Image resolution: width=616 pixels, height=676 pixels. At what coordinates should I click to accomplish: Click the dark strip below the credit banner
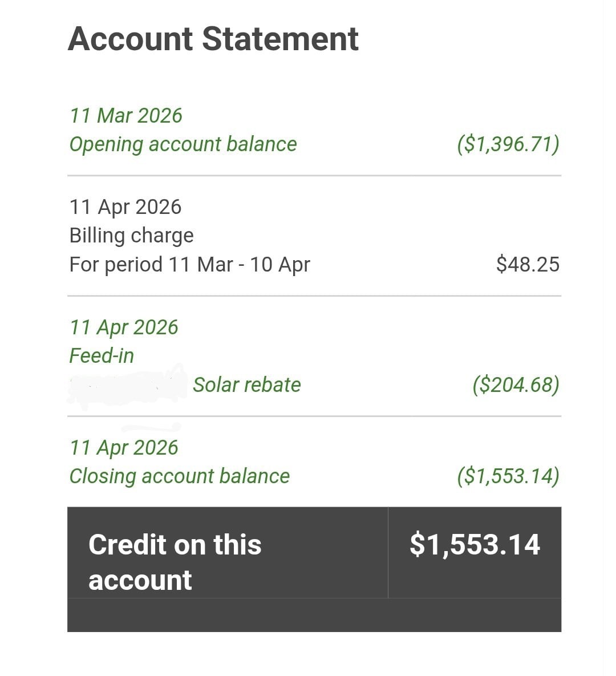pos(314,615)
